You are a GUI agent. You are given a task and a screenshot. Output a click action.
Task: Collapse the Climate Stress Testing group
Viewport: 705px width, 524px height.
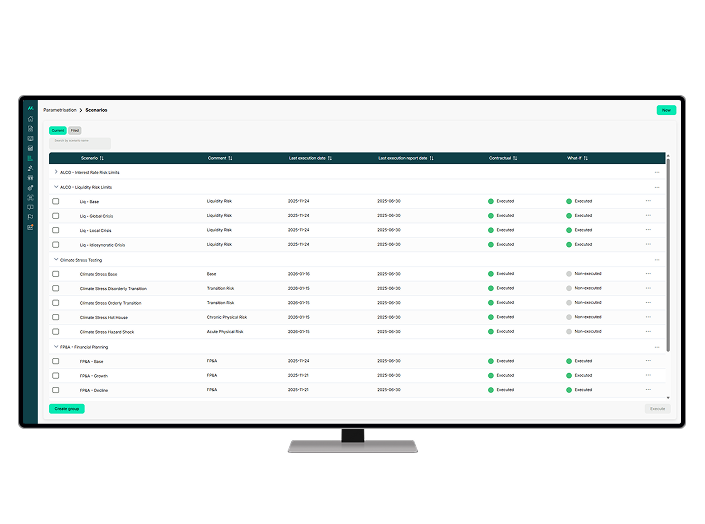tap(56, 259)
